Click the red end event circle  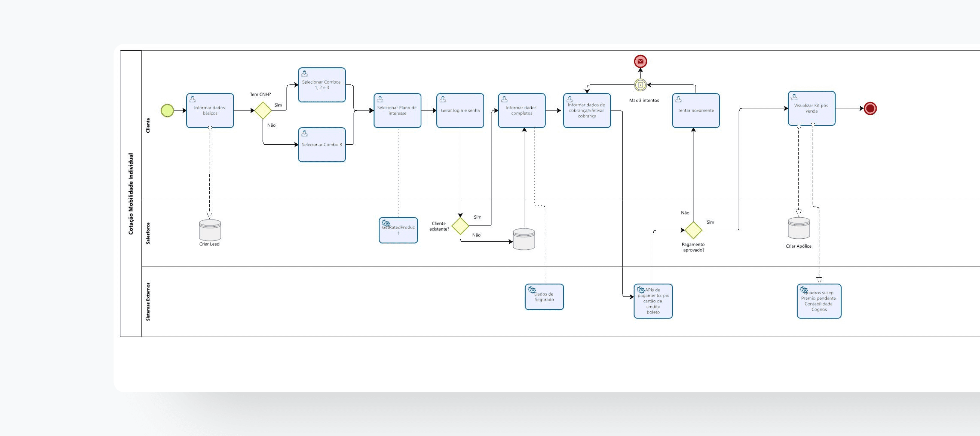[x=870, y=108]
